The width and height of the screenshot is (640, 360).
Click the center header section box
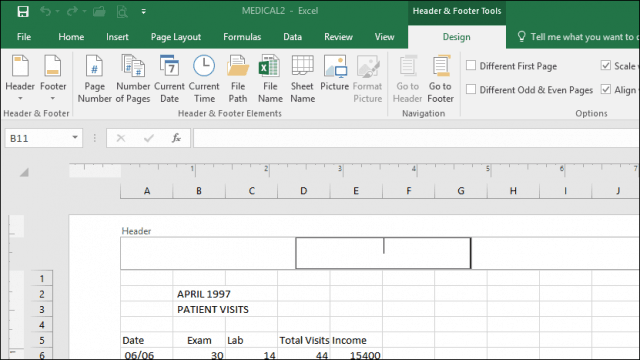pyautogui.click(x=383, y=253)
